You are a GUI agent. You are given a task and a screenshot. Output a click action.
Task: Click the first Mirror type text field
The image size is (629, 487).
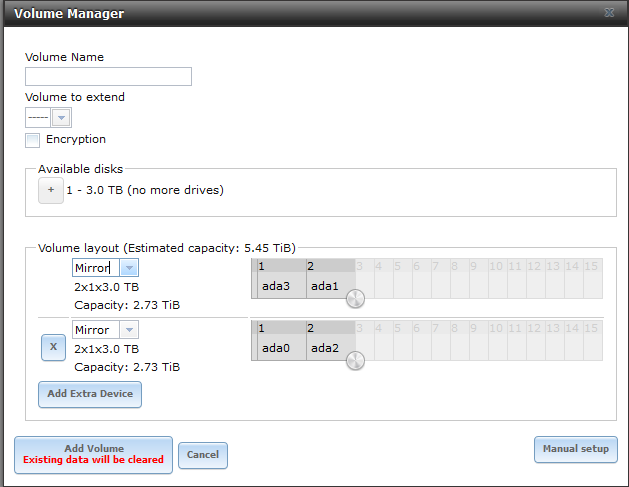[95, 268]
